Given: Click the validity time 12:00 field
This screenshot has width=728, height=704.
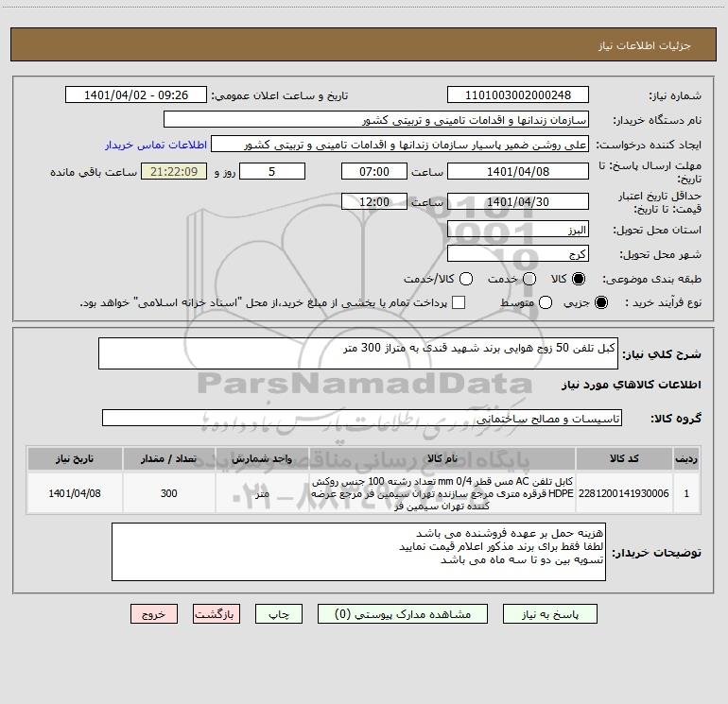Looking at the screenshot, I should pos(374,201).
